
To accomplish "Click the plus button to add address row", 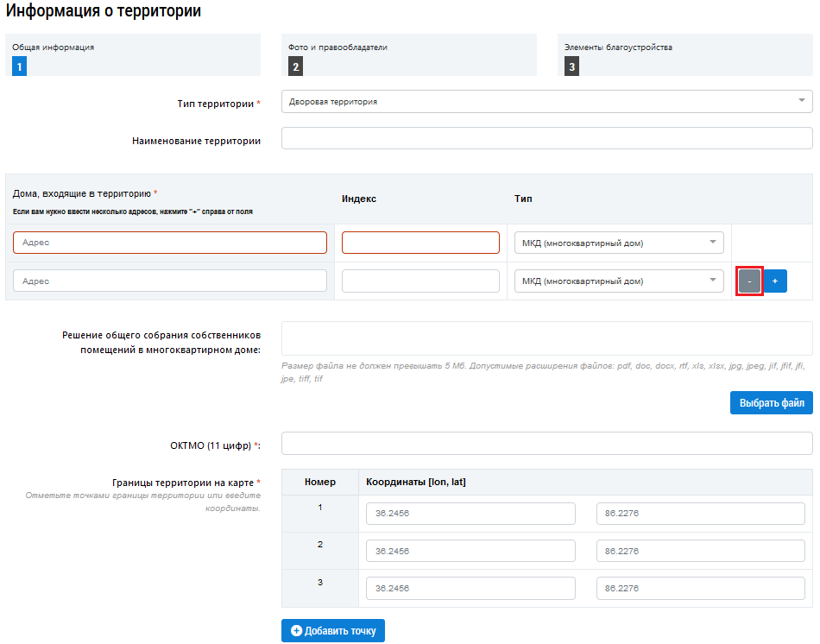I will point(774,281).
